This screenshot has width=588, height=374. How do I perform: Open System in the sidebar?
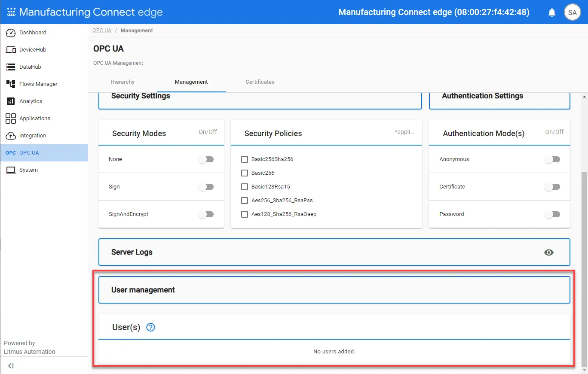44,170
